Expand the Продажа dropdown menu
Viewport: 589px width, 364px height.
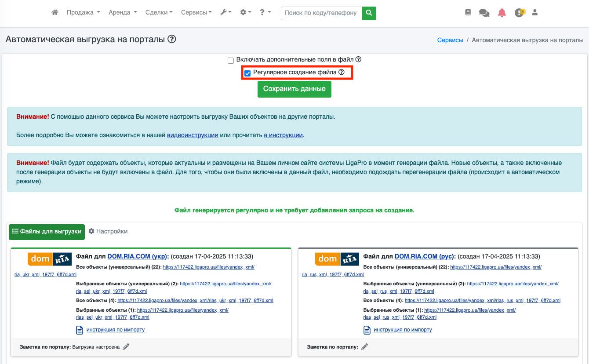point(83,13)
